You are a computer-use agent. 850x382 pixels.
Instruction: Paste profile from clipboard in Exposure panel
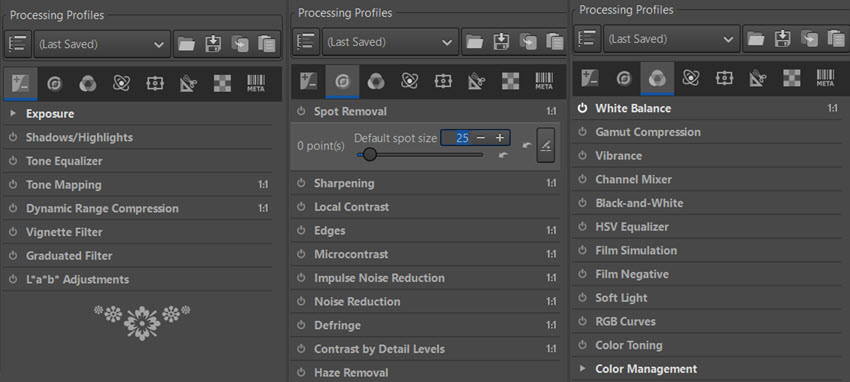click(266, 44)
